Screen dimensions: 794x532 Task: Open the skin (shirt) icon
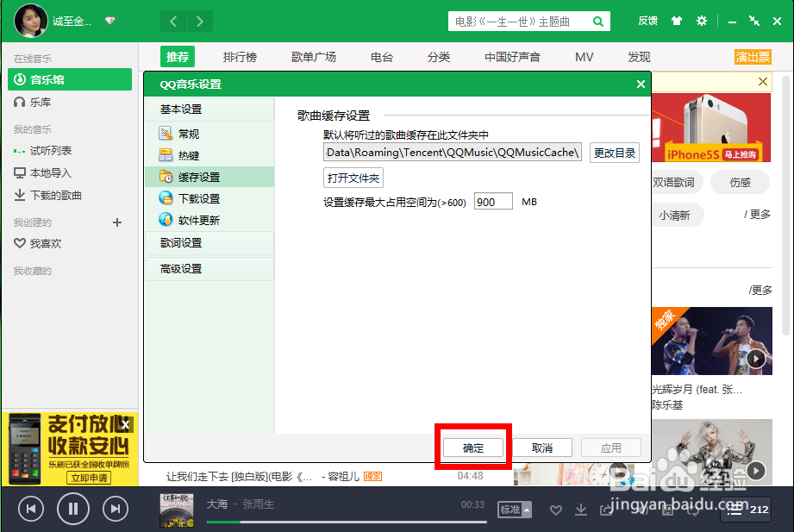677,21
